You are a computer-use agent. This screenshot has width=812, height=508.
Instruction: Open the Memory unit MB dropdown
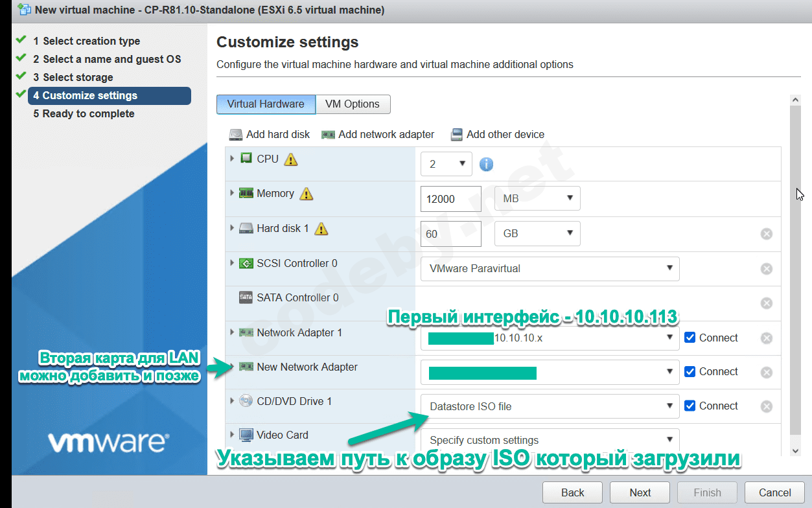(x=537, y=198)
